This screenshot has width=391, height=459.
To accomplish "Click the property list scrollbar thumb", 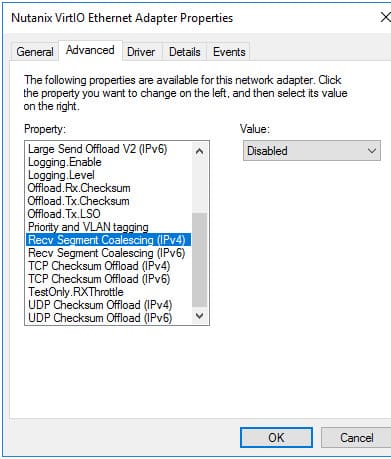I will point(199,260).
